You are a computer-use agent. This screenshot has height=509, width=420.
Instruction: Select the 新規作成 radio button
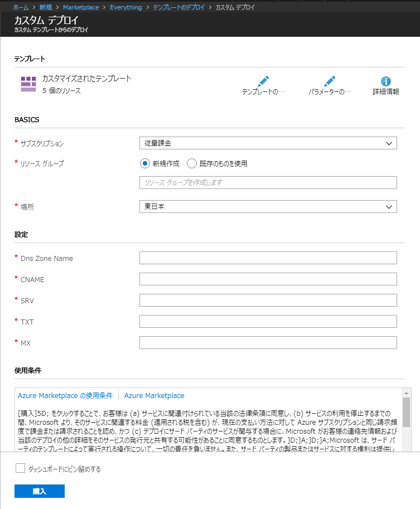tap(145, 163)
